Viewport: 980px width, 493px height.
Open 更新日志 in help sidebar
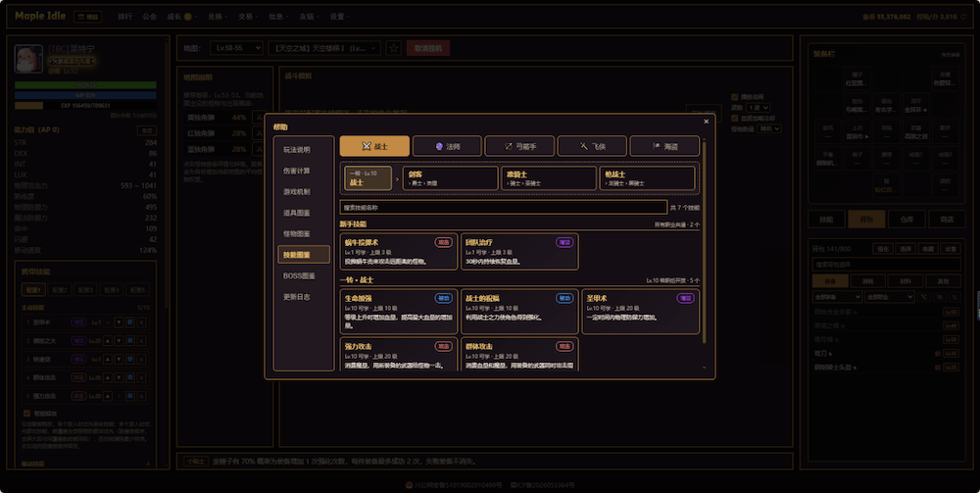click(304, 297)
